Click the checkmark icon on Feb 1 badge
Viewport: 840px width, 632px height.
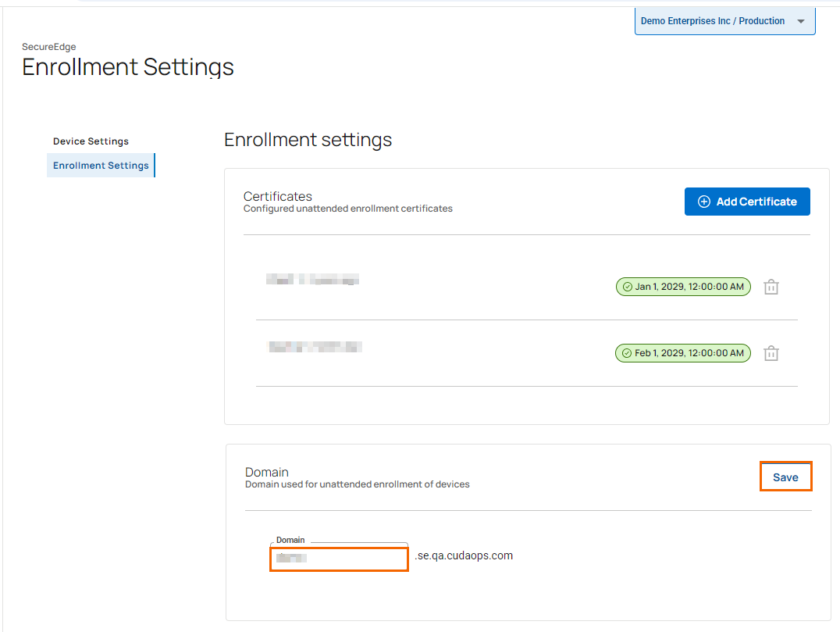tap(626, 353)
